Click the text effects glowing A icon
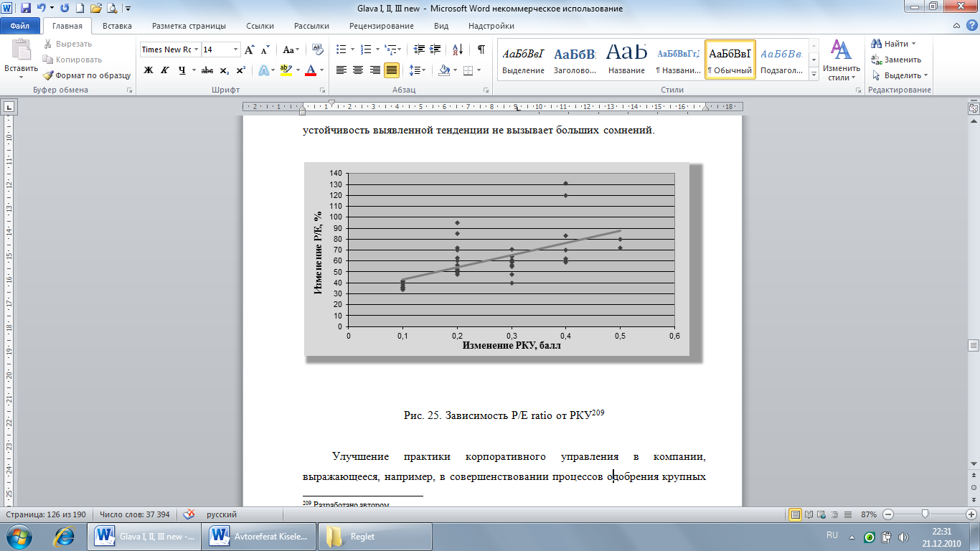Screen dimensions: 980x551 [x=264, y=70]
